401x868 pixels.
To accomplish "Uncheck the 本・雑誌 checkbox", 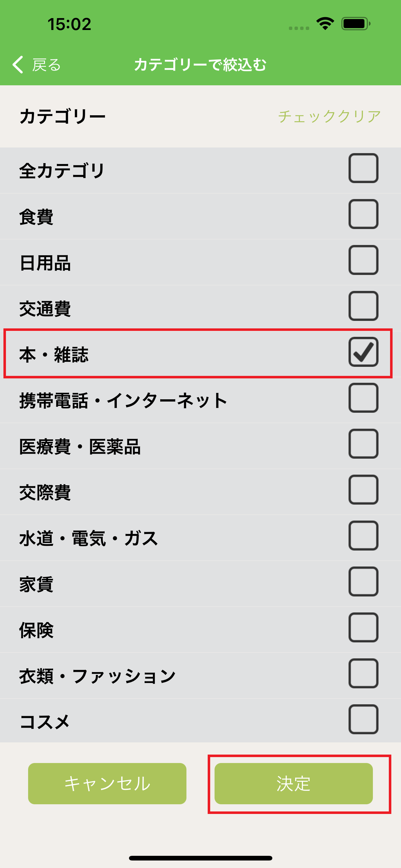I will (x=363, y=352).
